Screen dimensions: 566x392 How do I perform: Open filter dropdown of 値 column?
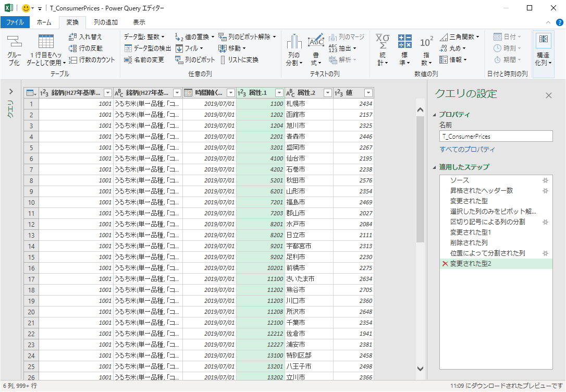(368, 93)
